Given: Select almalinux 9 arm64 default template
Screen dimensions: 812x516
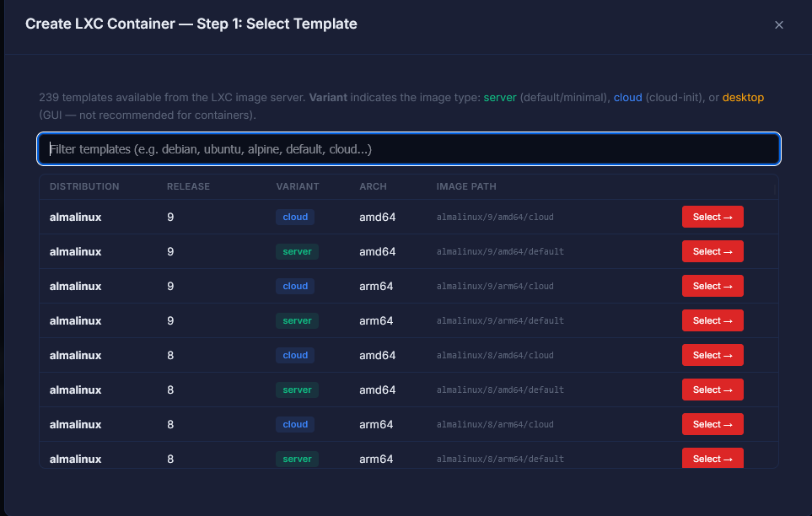Looking at the screenshot, I should (x=712, y=320).
